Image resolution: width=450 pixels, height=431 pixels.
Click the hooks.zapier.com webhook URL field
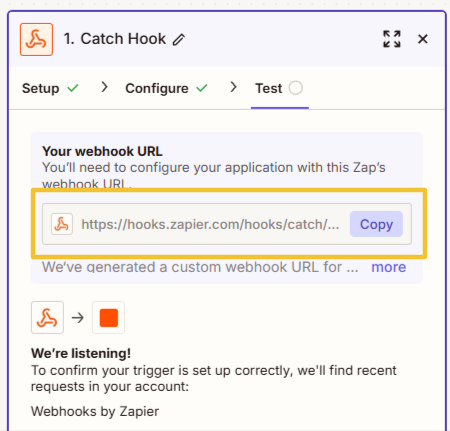coord(227,224)
